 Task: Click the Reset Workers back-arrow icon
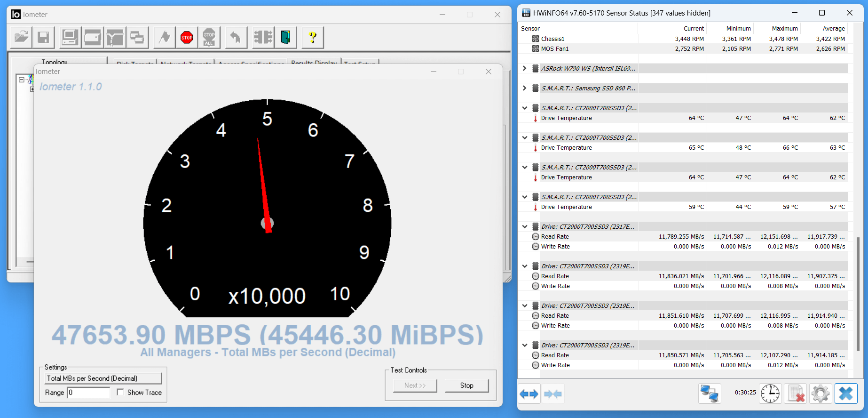pyautogui.click(x=236, y=37)
